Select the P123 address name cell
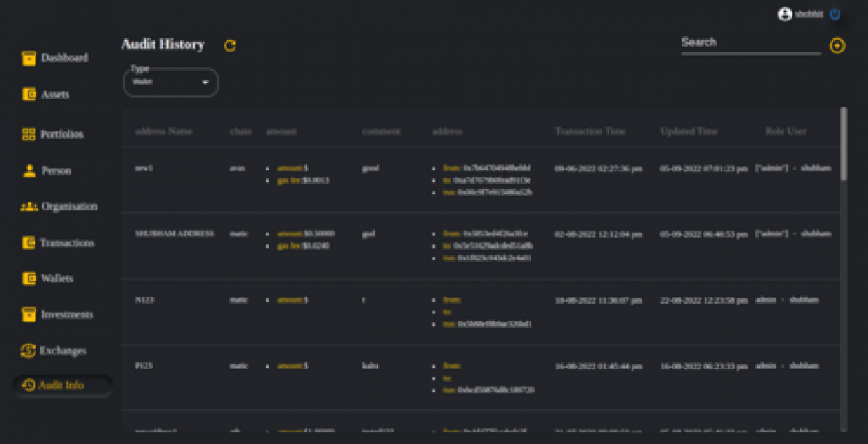The height and width of the screenshot is (444, 868). [x=143, y=366]
